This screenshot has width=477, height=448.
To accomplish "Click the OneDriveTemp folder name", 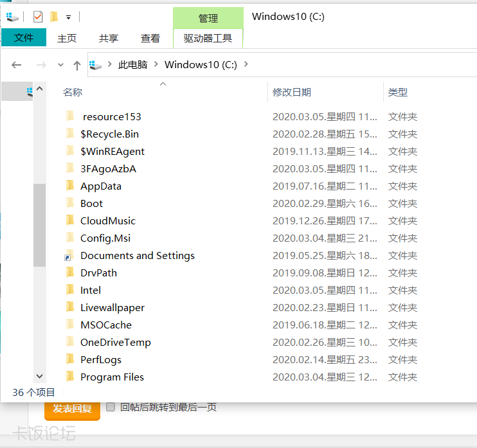I will [116, 343].
